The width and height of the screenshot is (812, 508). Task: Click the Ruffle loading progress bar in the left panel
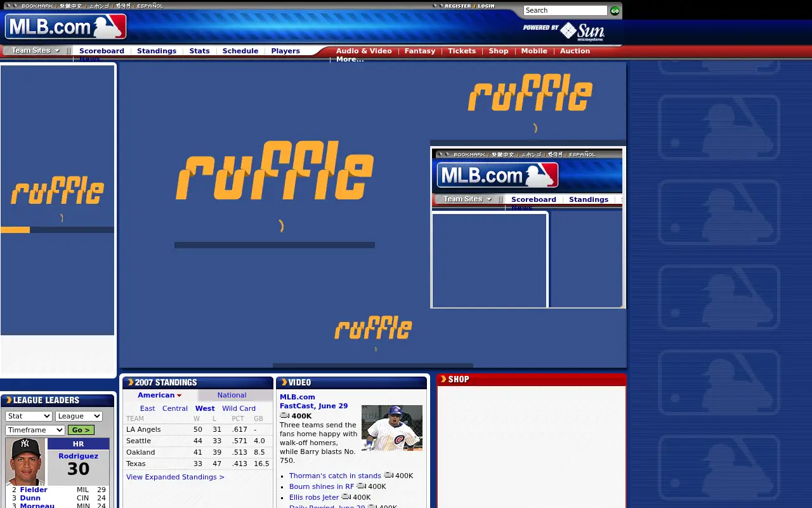pos(57,230)
